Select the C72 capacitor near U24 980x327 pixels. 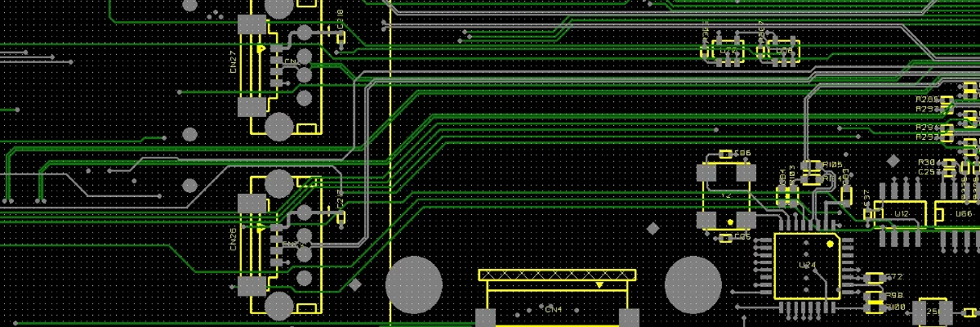(874, 278)
